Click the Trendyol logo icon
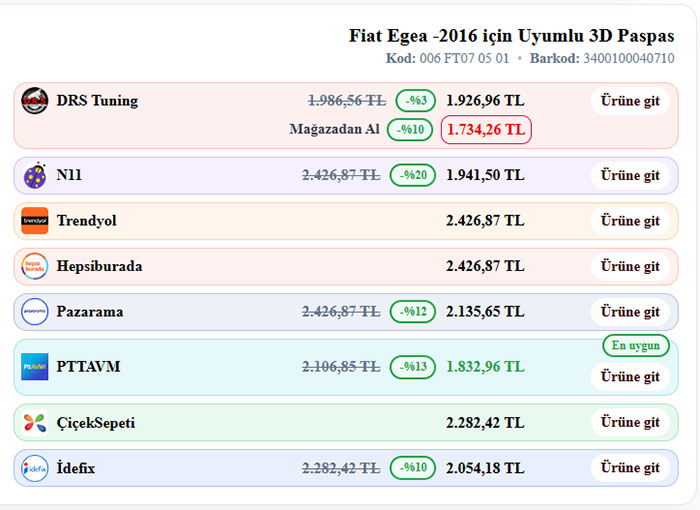 click(x=35, y=221)
